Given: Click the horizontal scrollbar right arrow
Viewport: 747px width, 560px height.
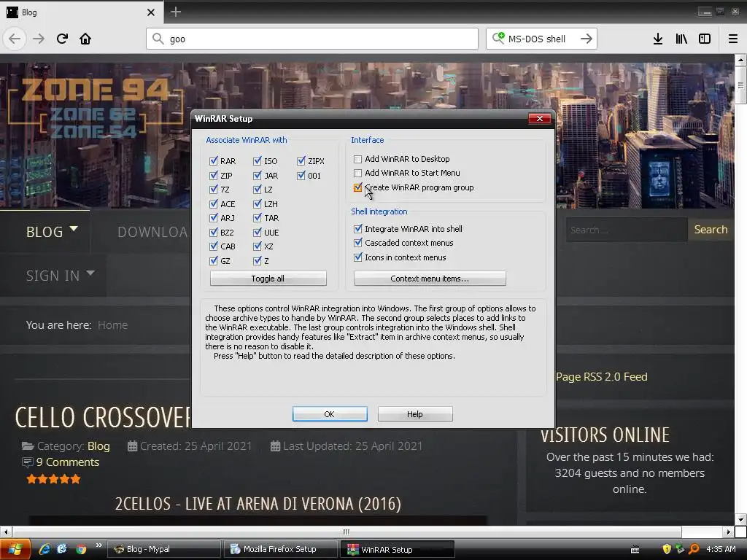Looking at the screenshot, I should click(729, 532).
